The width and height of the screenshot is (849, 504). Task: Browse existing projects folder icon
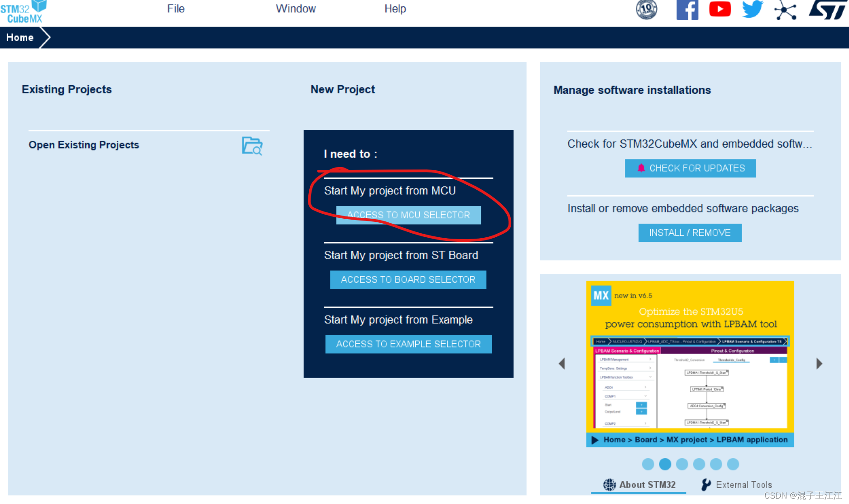pyautogui.click(x=252, y=146)
